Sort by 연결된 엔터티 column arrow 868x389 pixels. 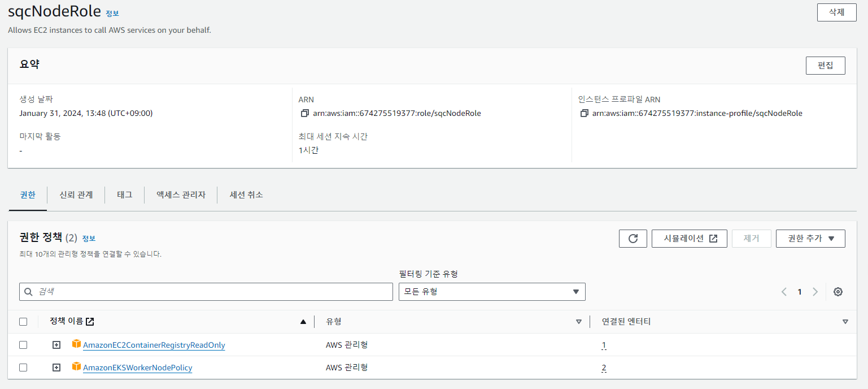point(845,322)
